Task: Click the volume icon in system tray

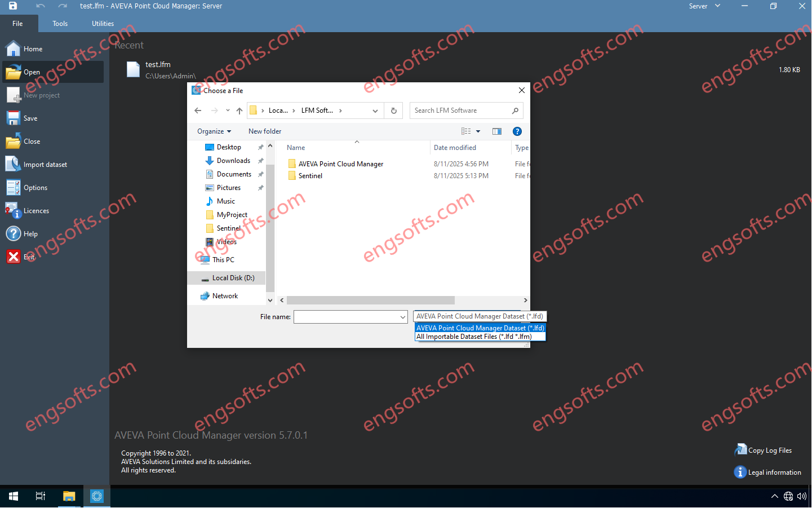Action: point(802,496)
